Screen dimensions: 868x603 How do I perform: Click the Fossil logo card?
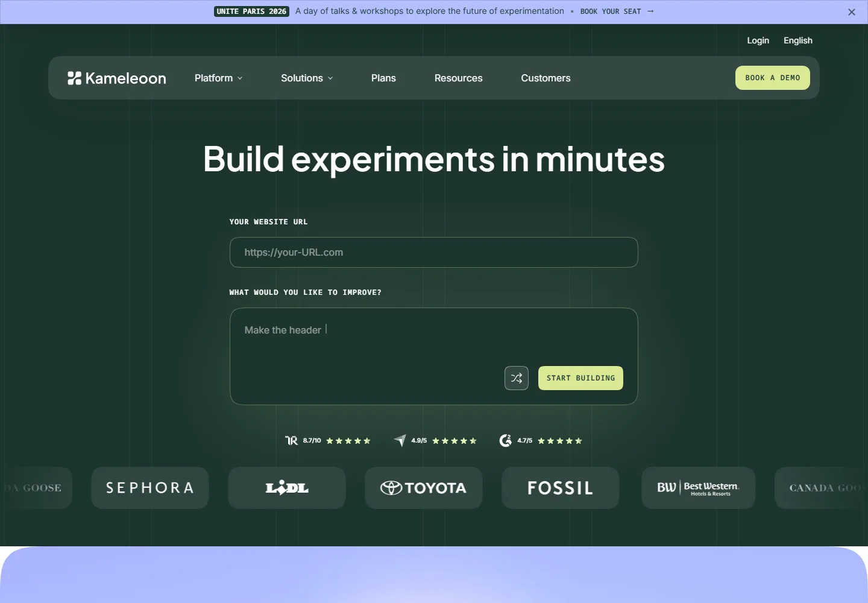(x=561, y=488)
